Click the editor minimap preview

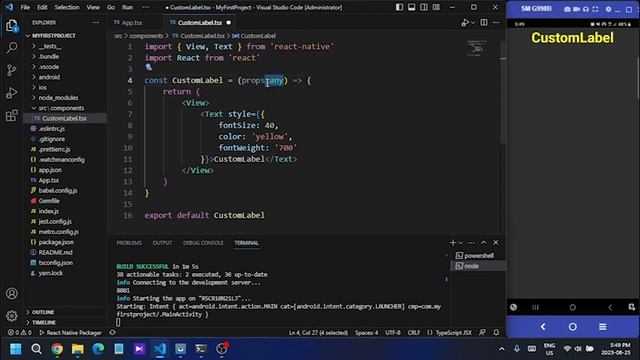point(477,48)
